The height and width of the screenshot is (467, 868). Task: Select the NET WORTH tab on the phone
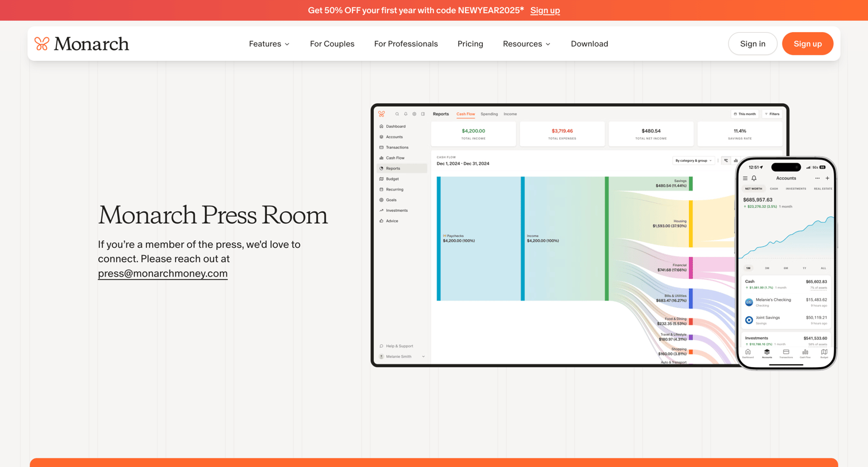tap(753, 189)
